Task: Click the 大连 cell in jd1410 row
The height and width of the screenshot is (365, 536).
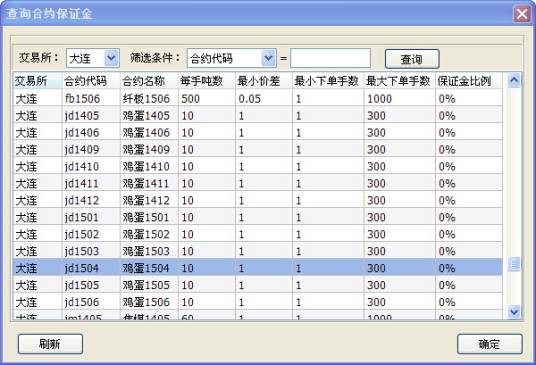Action: tap(38, 166)
